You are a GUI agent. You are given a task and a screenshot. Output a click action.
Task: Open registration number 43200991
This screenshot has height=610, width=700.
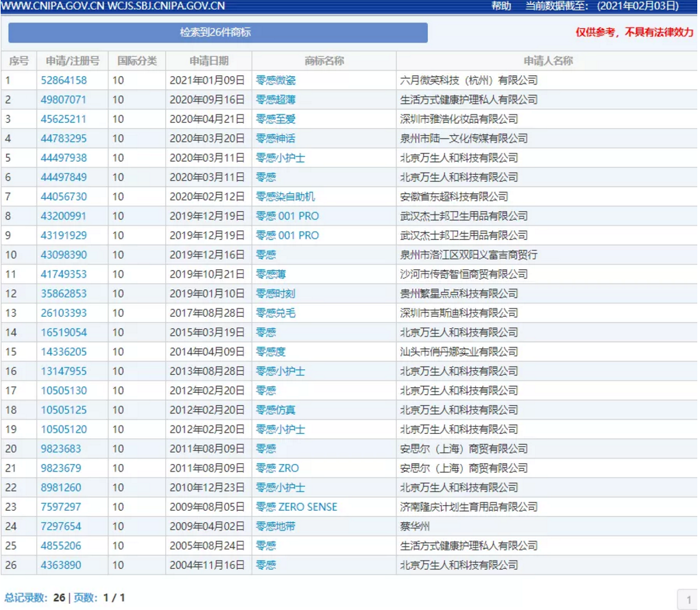point(63,216)
